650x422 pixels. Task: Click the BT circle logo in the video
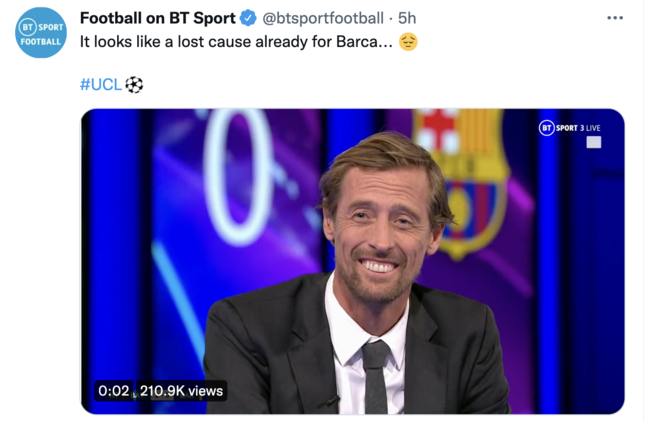point(547,127)
